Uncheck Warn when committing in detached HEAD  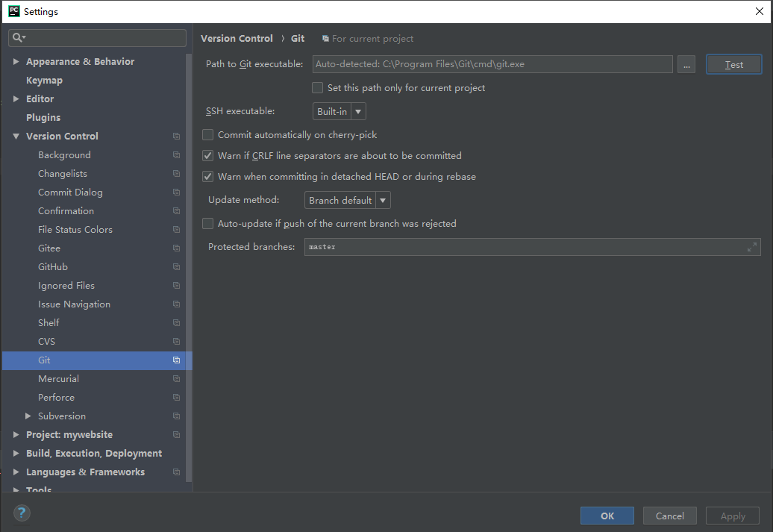tap(208, 177)
